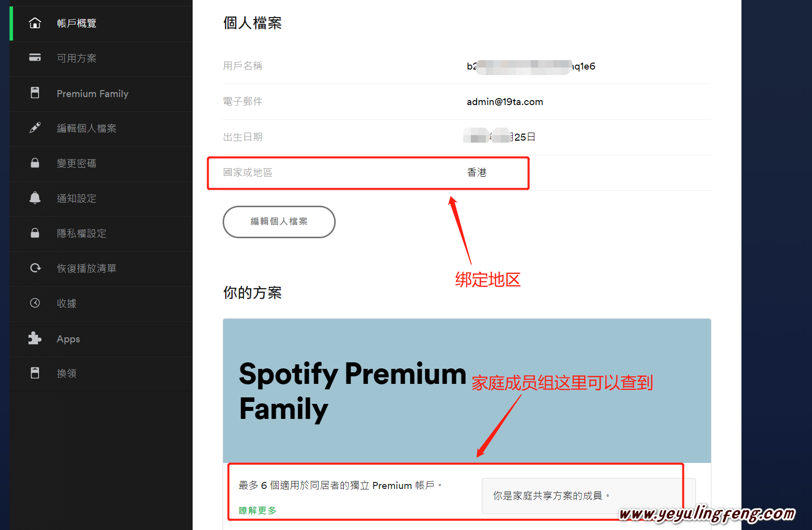Click the 香港 country value row
This screenshot has height=530, width=812.
[467, 173]
